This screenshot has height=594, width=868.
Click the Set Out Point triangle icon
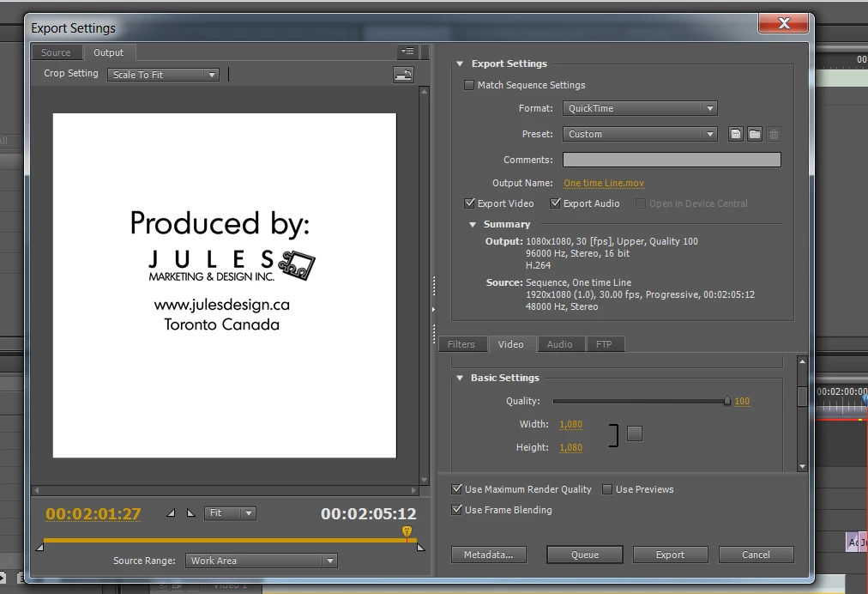[191, 513]
